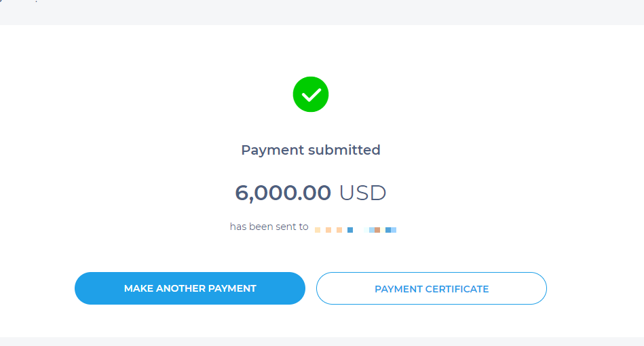Click the 'MAKE ANOTHER PAYMENT' label text
644x346 pixels.
pos(190,288)
